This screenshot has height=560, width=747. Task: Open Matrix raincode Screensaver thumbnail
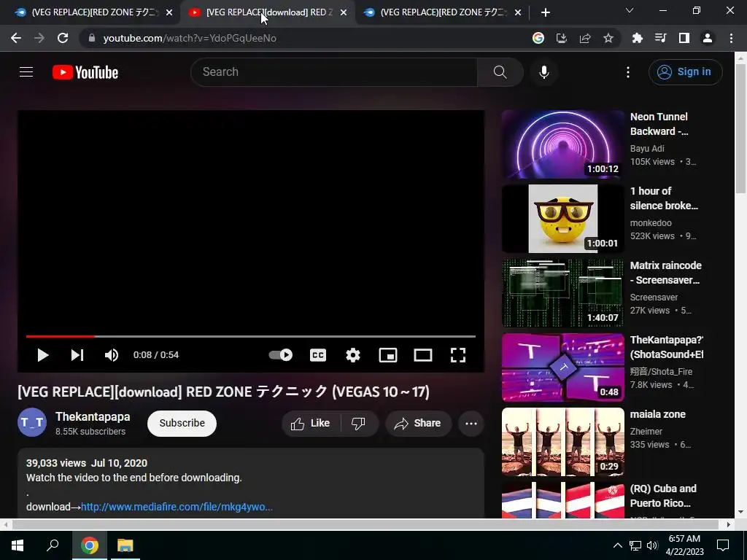562,293
